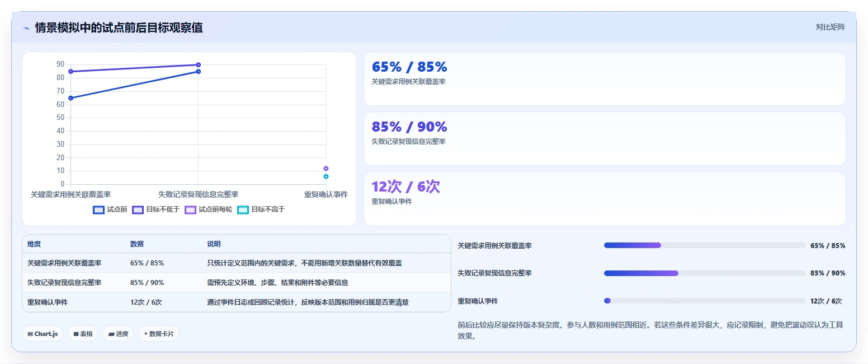
Task: Click table cell 关键需求用例关联覆盖率
Action: (x=64, y=263)
